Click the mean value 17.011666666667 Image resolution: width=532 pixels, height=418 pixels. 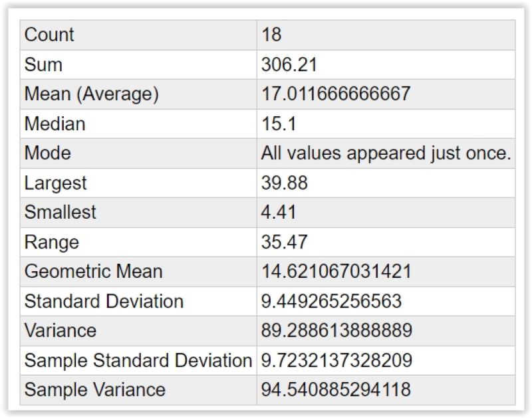(336, 94)
